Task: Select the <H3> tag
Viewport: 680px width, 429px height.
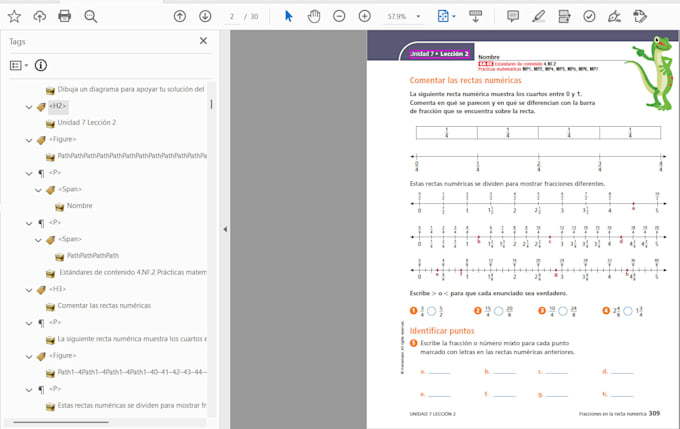Action: (x=58, y=289)
